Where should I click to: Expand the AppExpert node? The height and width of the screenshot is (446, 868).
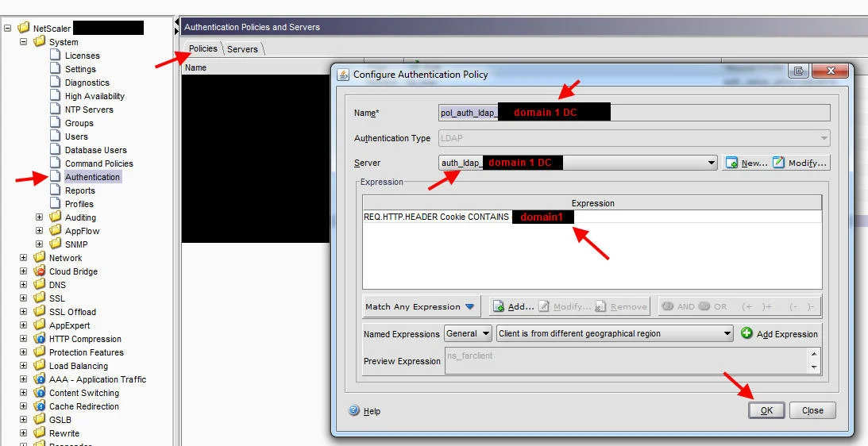pos(23,325)
